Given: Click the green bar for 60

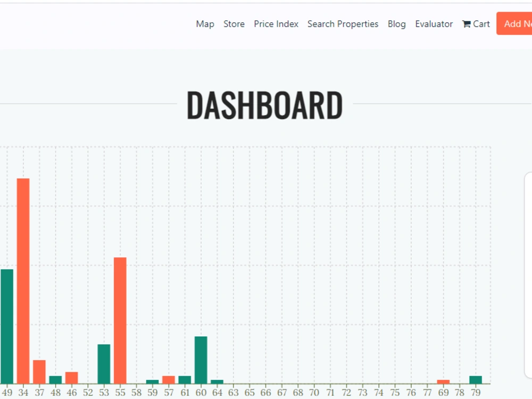Looking at the screenshot, I should [x=201, y=360].
